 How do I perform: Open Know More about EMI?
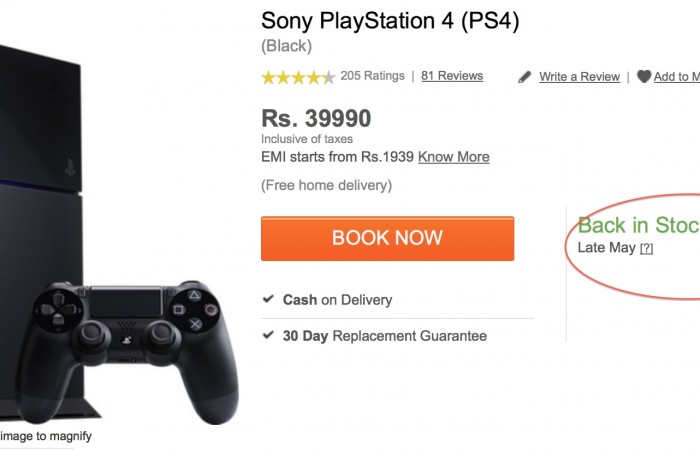(x=453, y=157)
